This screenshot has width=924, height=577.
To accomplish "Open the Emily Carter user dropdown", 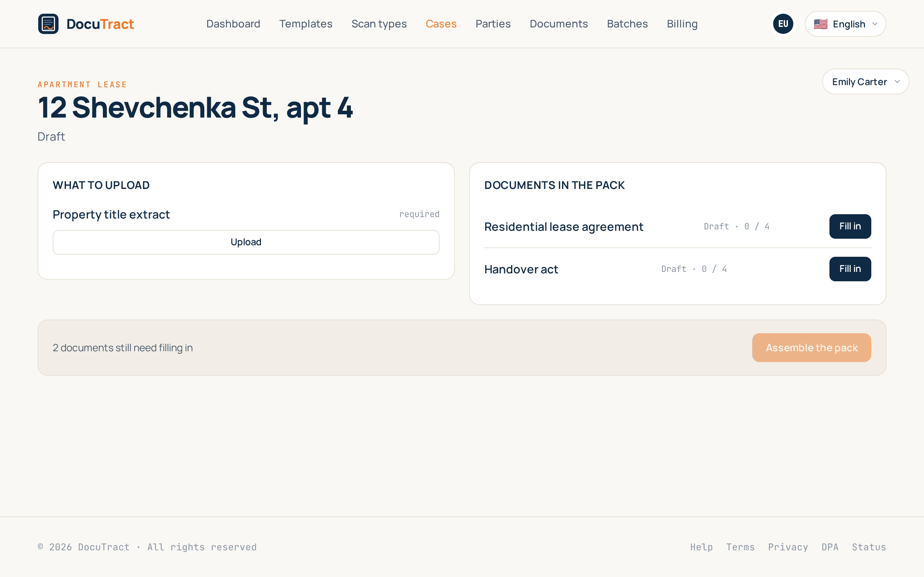I will coord(865,82).
